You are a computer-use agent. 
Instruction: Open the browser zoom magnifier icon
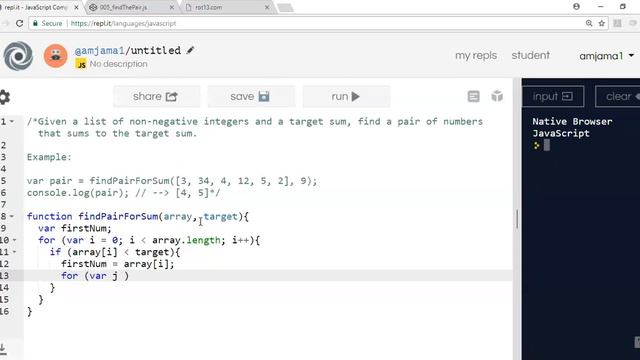click(x=589, y=23)
